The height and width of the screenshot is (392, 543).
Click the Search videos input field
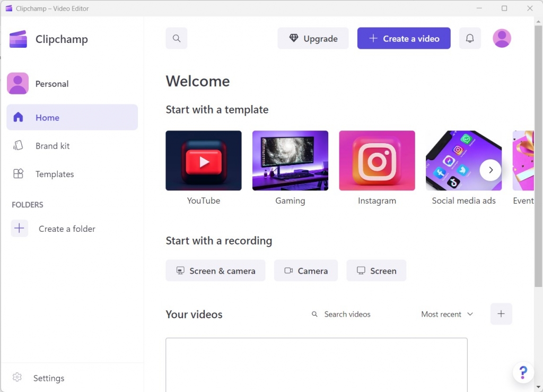point(347,314)
